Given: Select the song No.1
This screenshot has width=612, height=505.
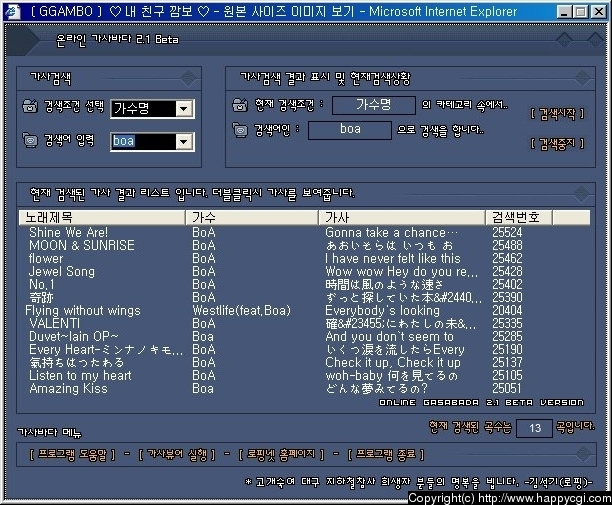Looking at the screenshot, I should 42,285.
